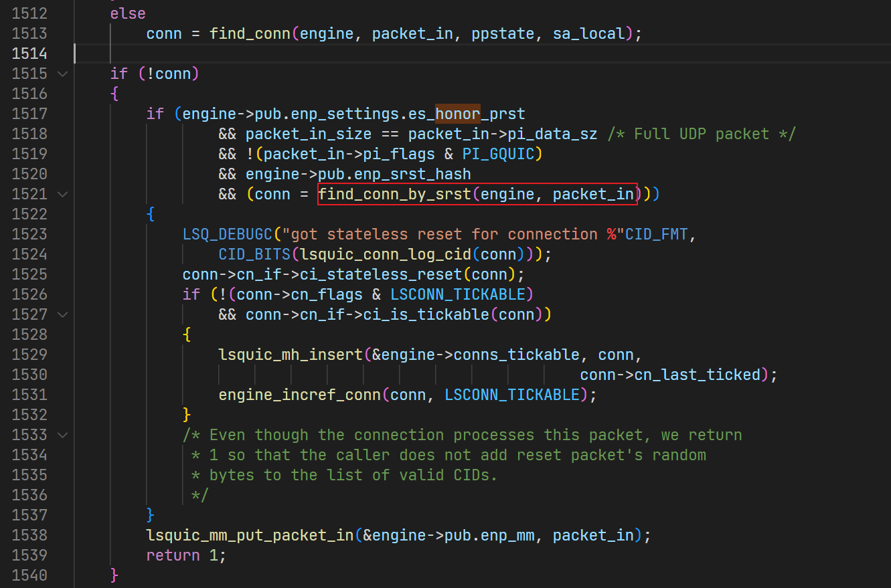Select line number 1540
The height and width of the screenshot is (588, 891).
pyautogui.click(x=29, y=575)
